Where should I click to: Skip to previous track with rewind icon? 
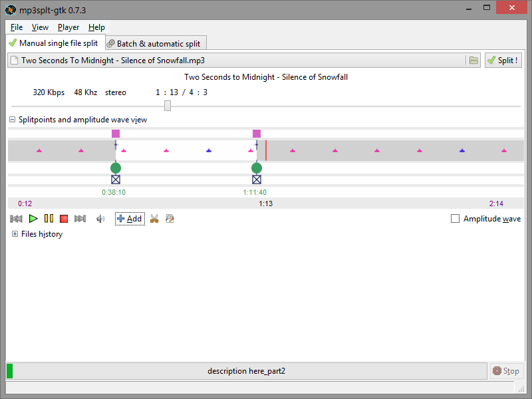pyautogui.click(x=17, y=219)
